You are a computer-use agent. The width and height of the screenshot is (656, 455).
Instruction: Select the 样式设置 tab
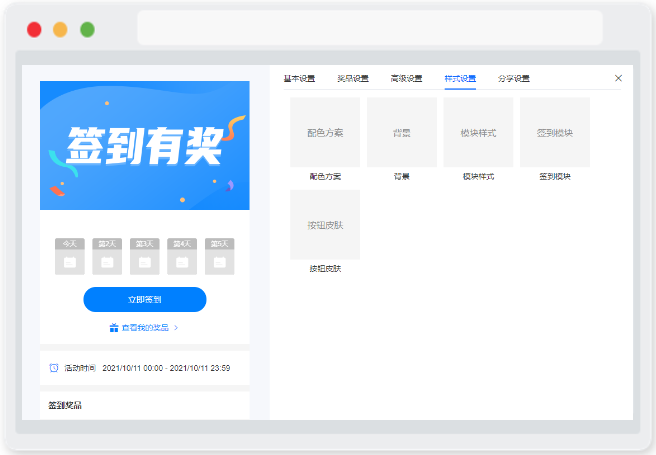point(460,79)
